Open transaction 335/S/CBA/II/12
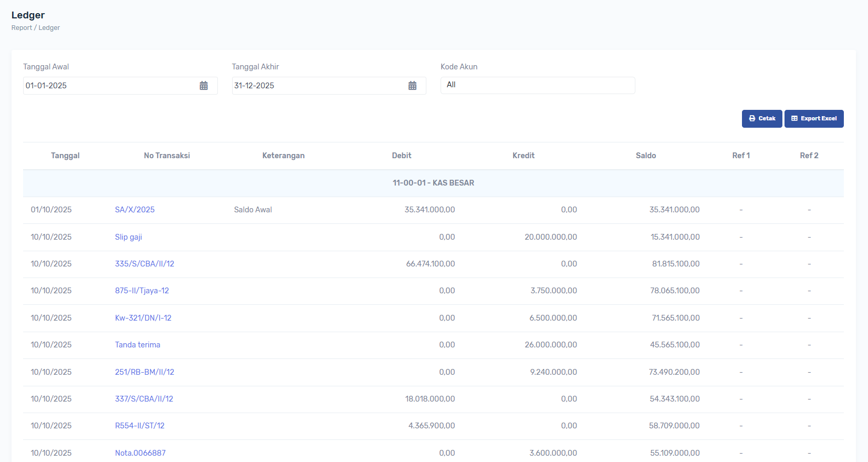This screenshot has width=868, height=462. click(x=144, y=264)
